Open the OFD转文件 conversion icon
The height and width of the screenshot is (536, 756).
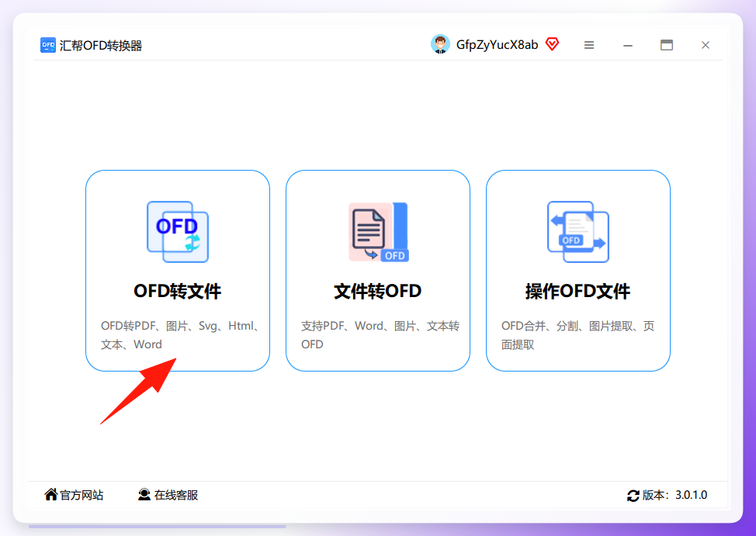178,232
